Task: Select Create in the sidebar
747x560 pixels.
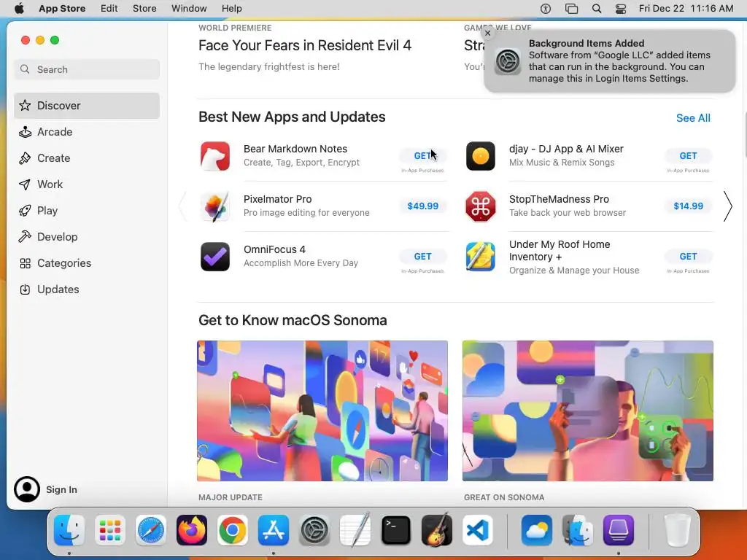Action: tap(87, 158)
